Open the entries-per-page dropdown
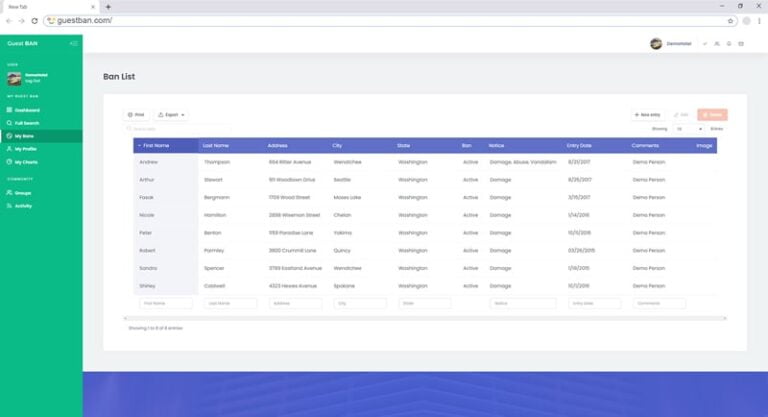Viewport: 768px width, 417px height. pyautogui.click(x=690, y=129)
